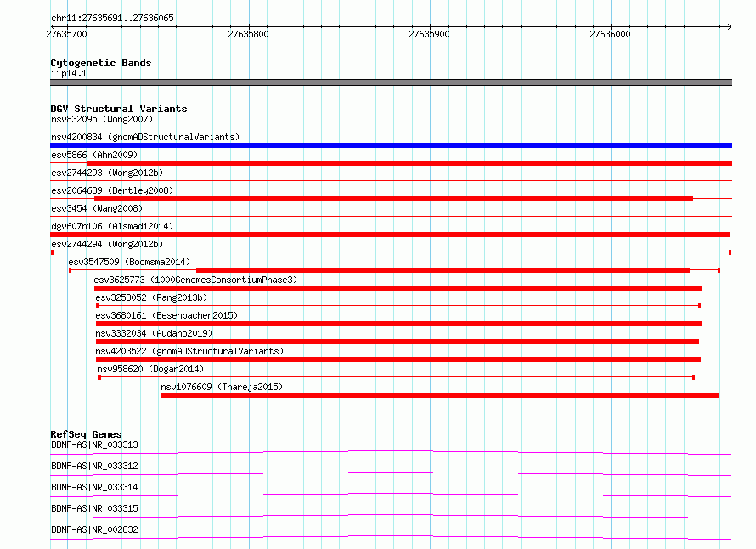Click the red esv2064689 variant bar
The height and width of the screenshot is (549, 756).
pos(393,199)
